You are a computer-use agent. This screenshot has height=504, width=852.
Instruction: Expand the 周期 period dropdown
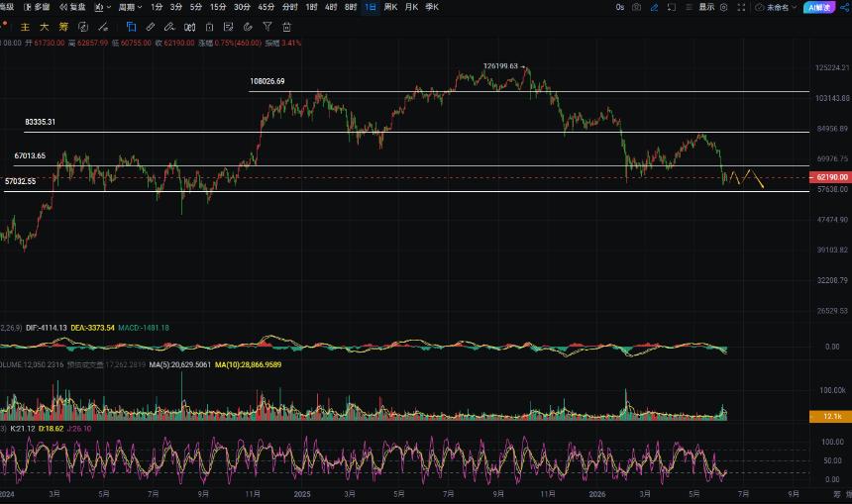(131, 7)
